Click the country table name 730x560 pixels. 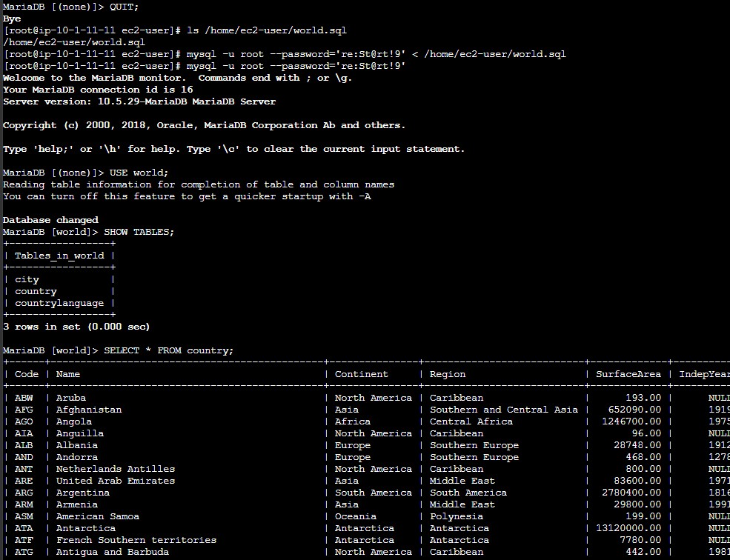pos(36,290)
